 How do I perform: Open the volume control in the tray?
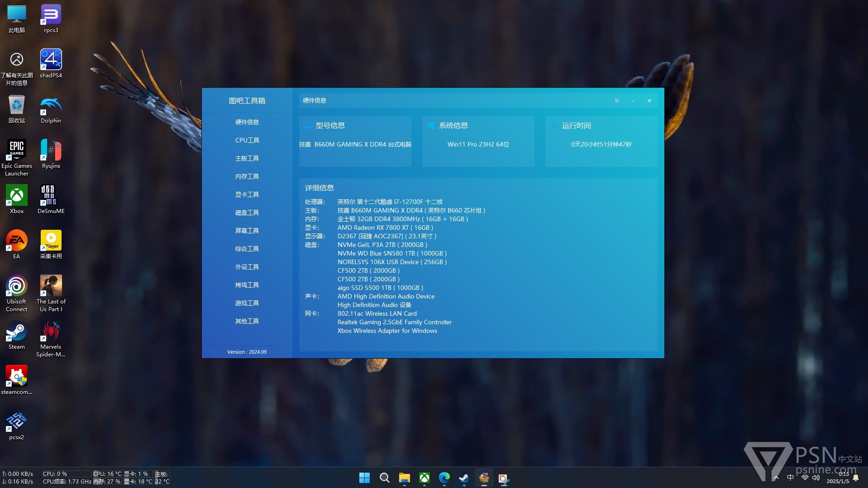pyautogui.click(x=816, y=478)
